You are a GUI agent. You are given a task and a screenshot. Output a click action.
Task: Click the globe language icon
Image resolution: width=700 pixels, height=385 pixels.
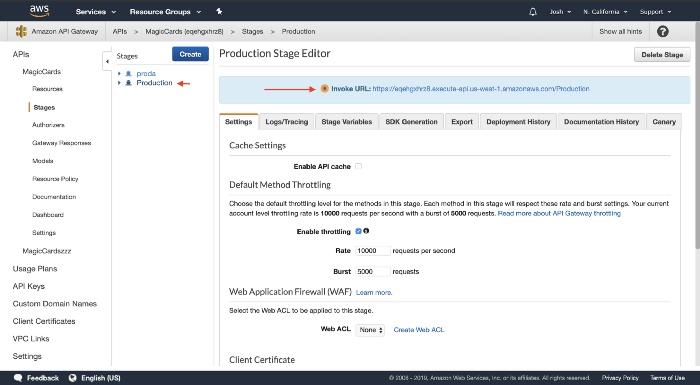click(x=73, y=378)
